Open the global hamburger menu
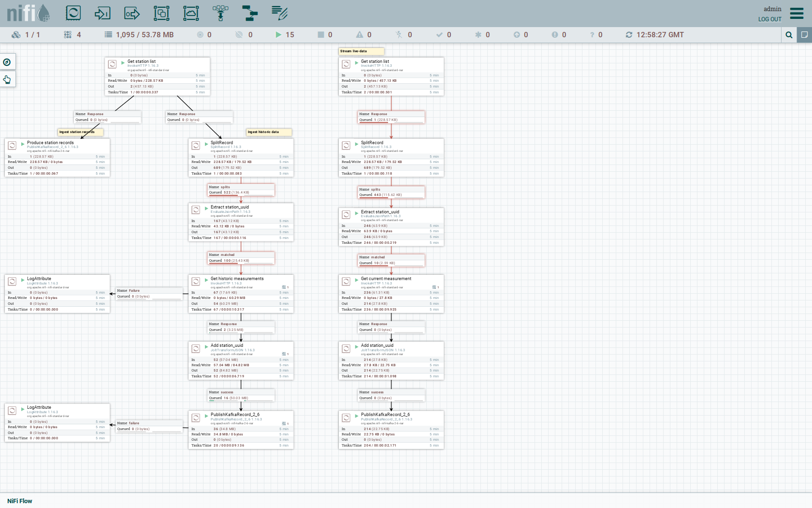 pyautogui.click(x=797, y=13)
